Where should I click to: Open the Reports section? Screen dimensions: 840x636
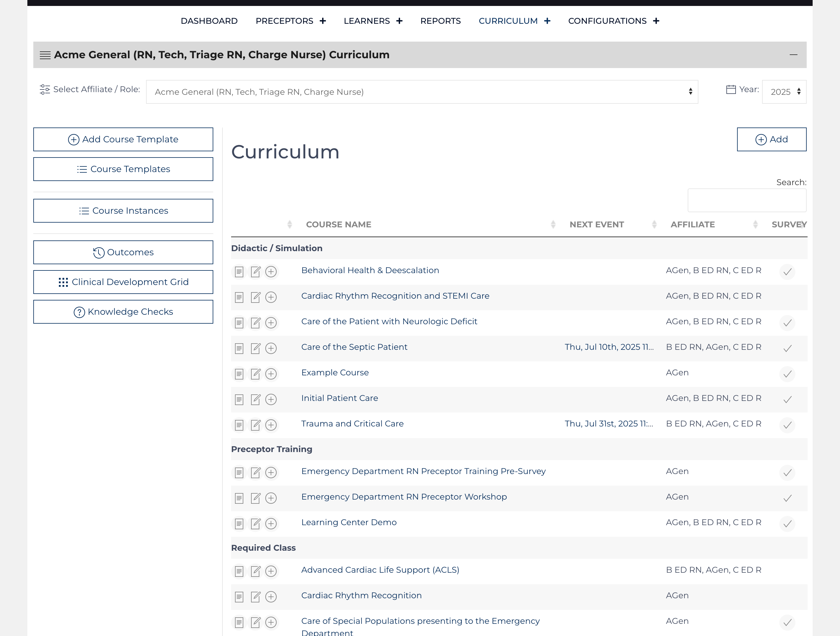click(x=441, y=21)
